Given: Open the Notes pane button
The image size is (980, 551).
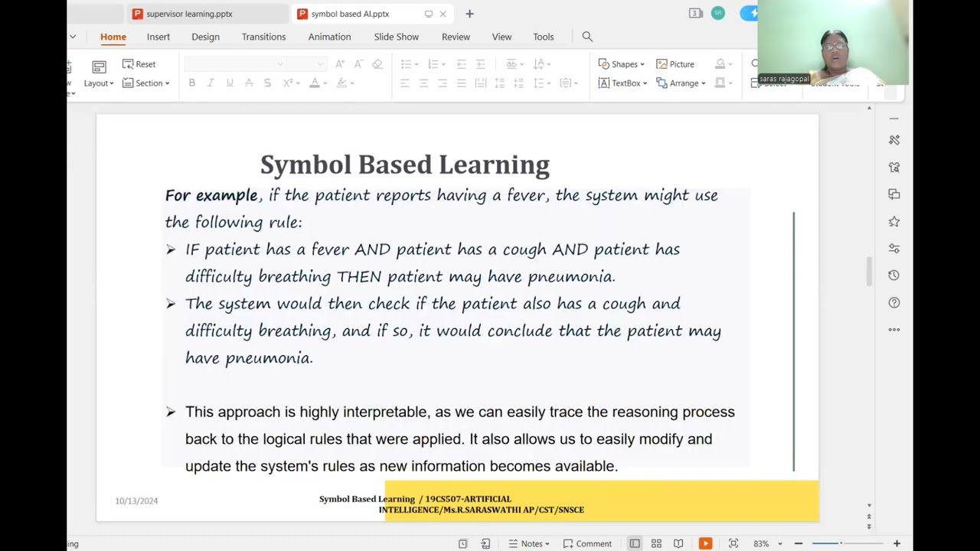Looking at the screenshot, I should [529, 543].
